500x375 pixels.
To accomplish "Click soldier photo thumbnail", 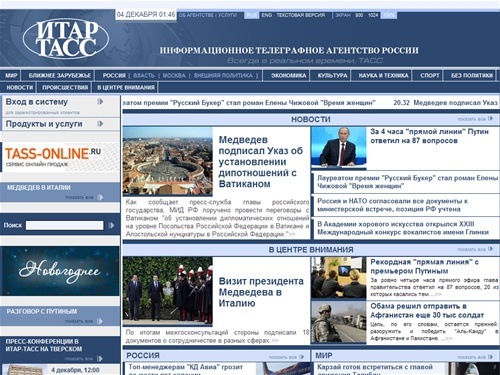I will click(x=339, y=322).
